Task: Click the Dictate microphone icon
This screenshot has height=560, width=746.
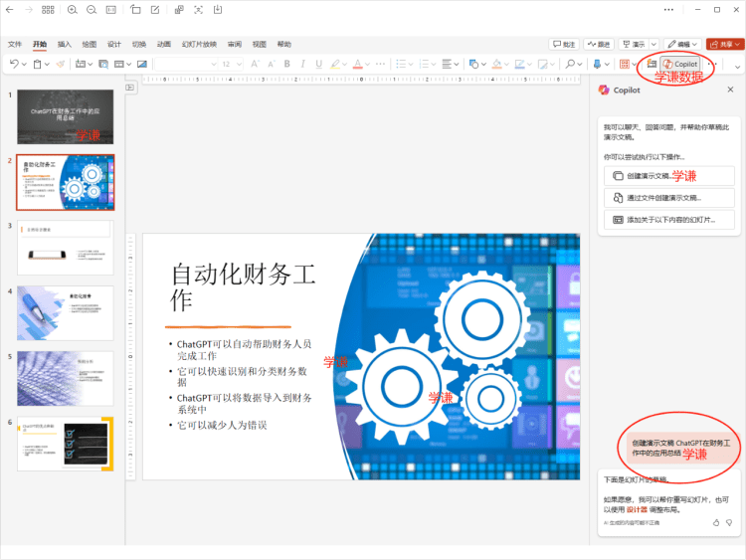Action: pos(597,64)
